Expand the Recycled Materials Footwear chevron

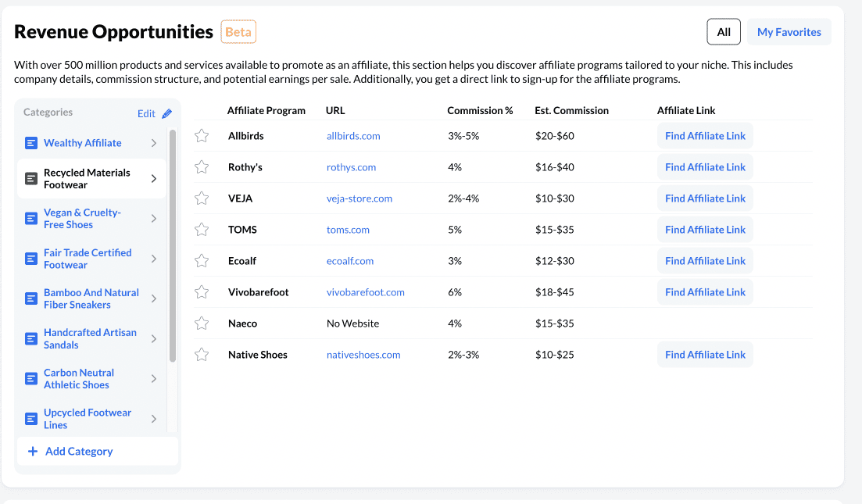click(154, 179)
